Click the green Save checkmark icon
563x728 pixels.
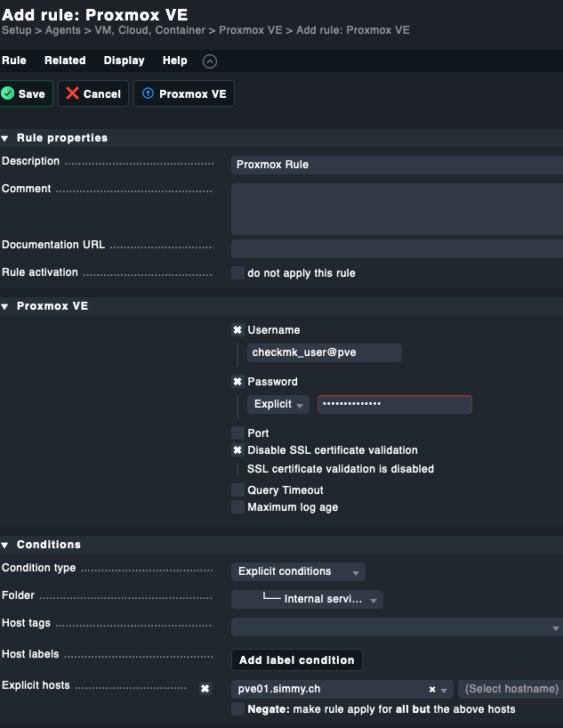point(8,93)
